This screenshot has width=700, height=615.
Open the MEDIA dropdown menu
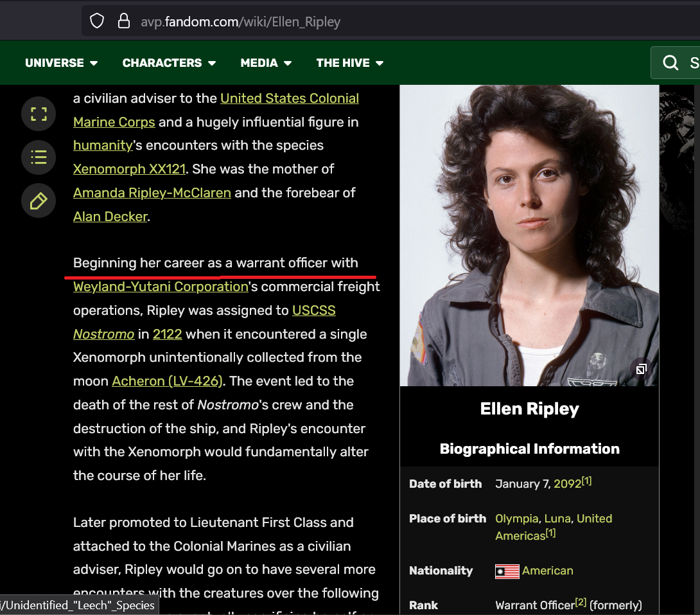coord(266,63)
